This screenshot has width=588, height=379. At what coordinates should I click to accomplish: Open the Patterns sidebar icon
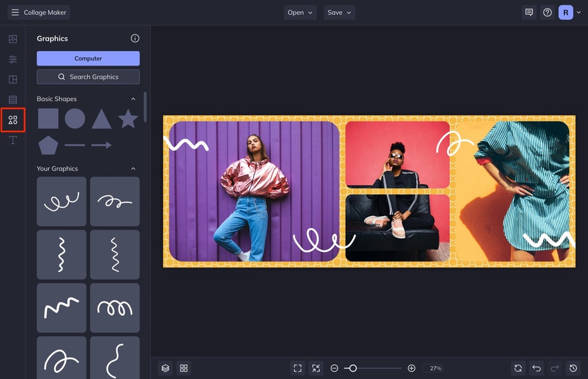(12, 100)
